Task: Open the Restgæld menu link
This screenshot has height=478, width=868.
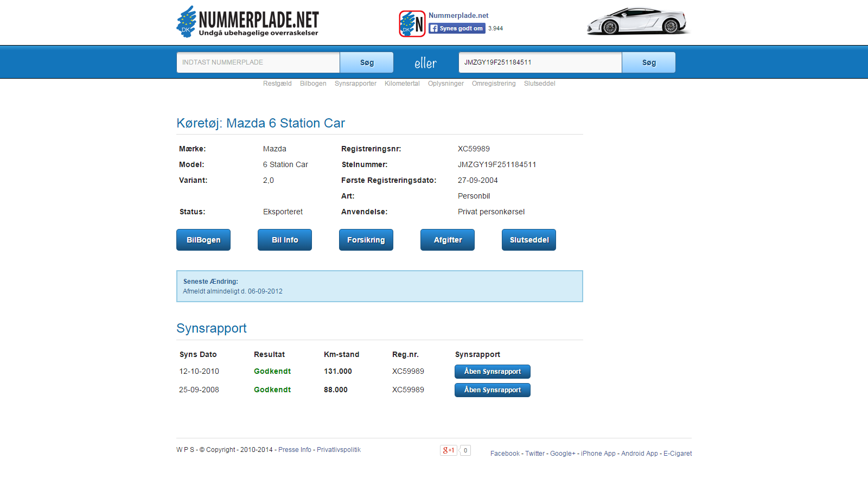Action: [277, 84]
